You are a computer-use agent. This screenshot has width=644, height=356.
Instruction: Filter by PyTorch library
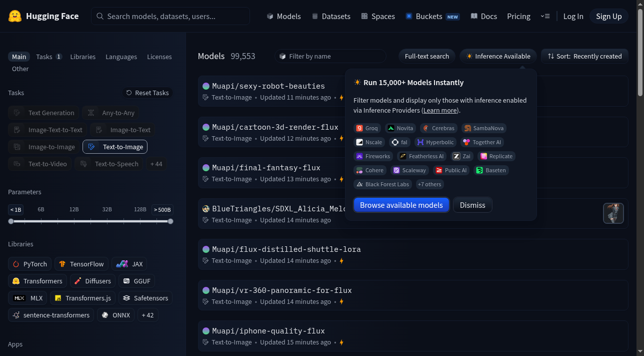(30, 264)
